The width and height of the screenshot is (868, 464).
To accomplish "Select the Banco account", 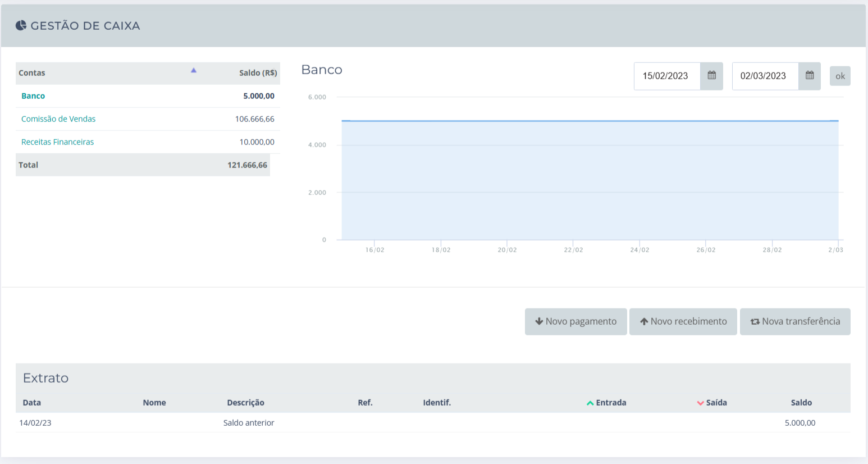I will [33, 96].
